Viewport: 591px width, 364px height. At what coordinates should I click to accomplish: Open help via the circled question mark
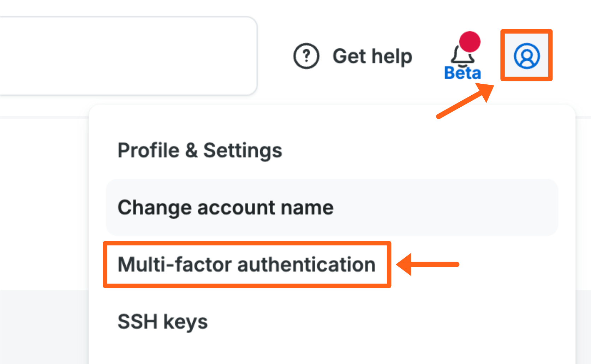[306, 56]
